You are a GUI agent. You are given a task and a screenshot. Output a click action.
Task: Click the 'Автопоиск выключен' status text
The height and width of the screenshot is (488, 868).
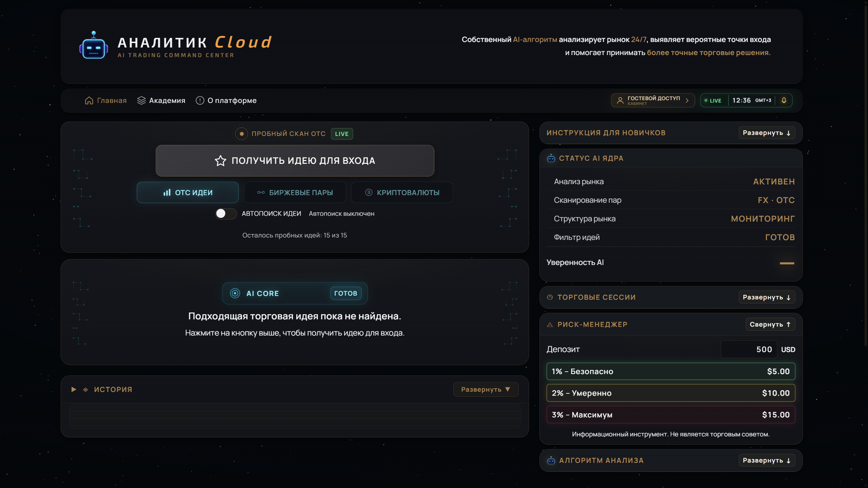click(342, 214)
